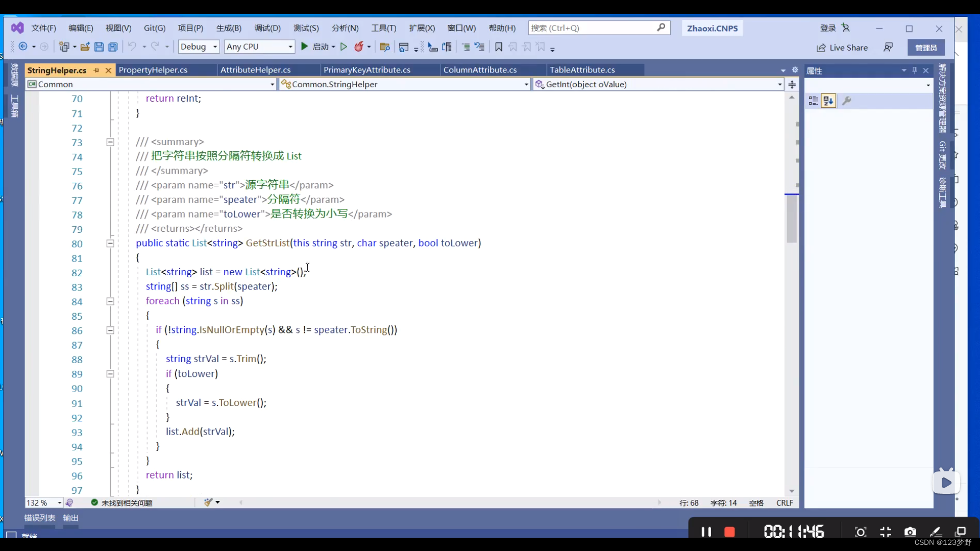Click the Undo arrow icon
Viewport: 980px width, 551px height.
[x=132, y=46]
